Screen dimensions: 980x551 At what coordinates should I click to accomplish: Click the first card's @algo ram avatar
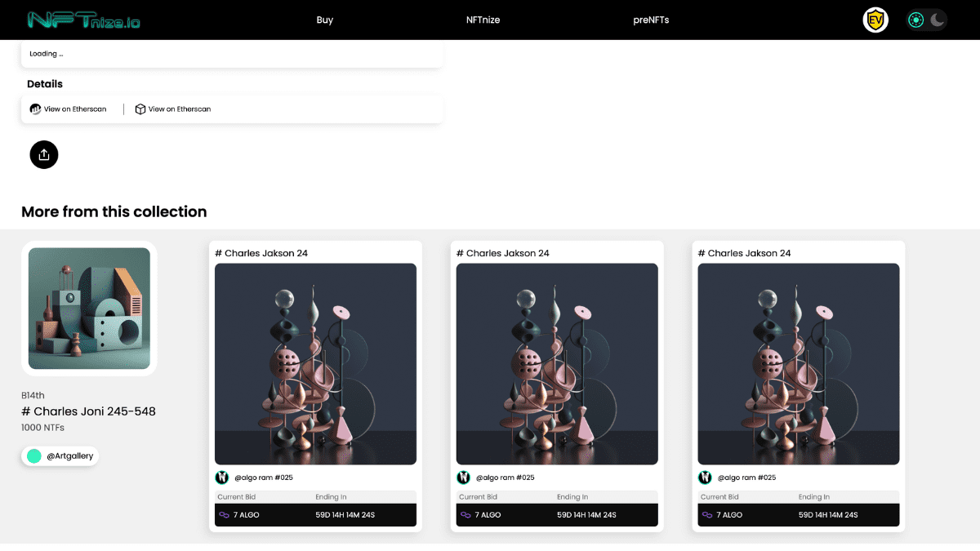[x=222, y=478]
